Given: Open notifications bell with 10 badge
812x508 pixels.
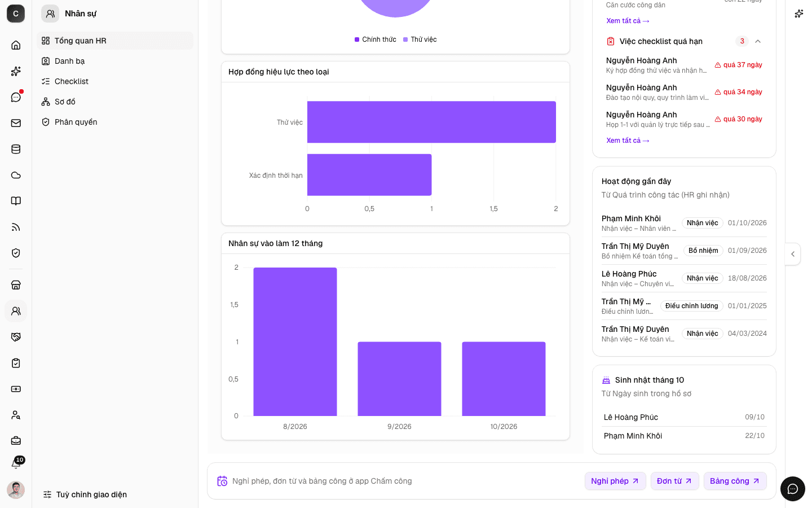Looking at the screenshot, I should [x=16, y=464].
